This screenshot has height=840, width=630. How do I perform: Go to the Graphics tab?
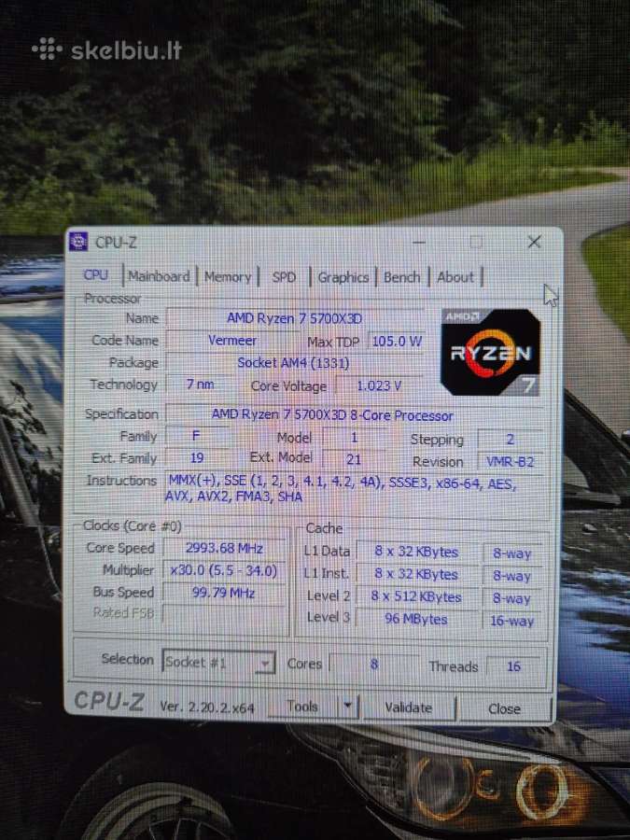pyautogui.click(x=343, y=277)
